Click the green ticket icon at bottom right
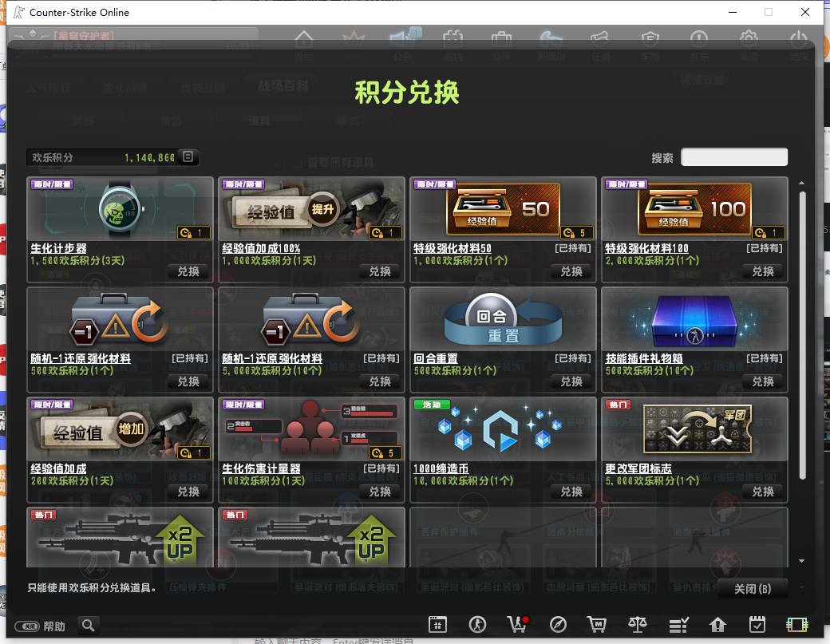 (797, 625)
